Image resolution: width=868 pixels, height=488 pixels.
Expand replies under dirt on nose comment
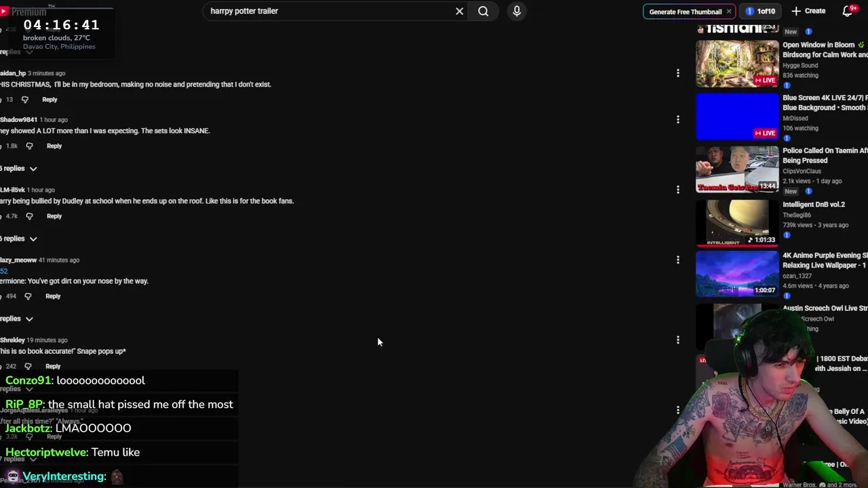click(x=17, y=319)
